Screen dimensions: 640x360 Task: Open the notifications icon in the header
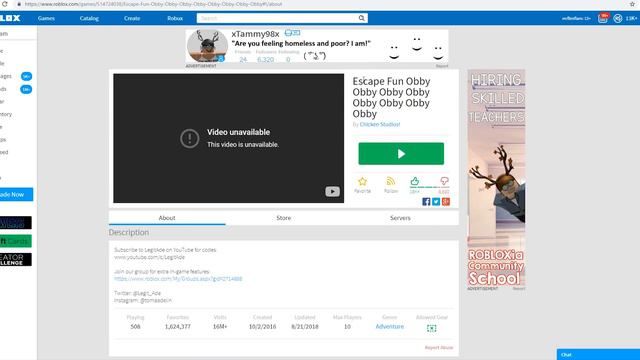coord(603,18)
